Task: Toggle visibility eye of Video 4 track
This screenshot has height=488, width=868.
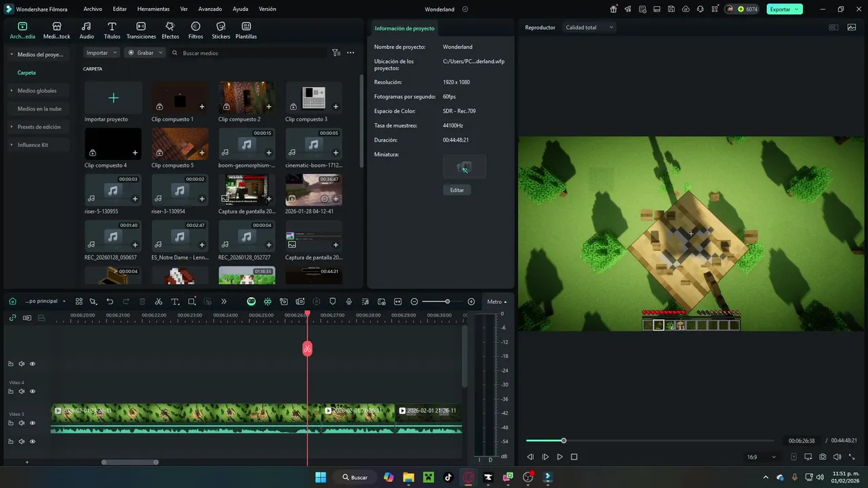Action: pos(32,391)
